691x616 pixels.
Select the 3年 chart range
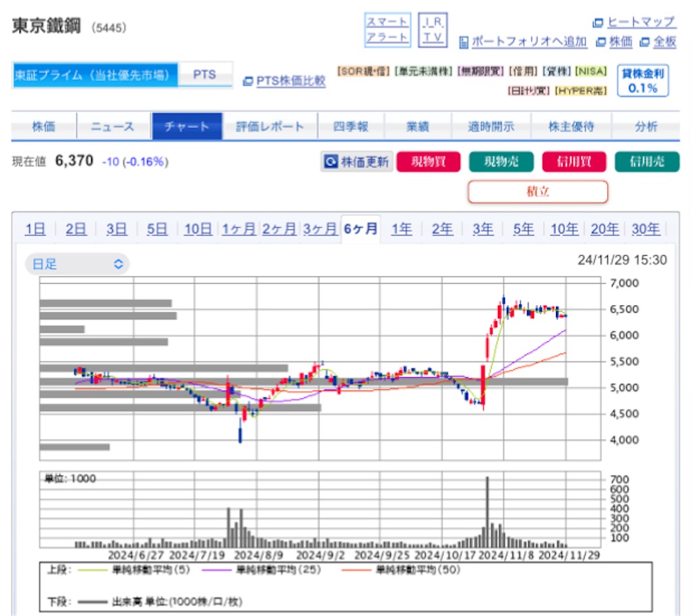click(483, 229)
